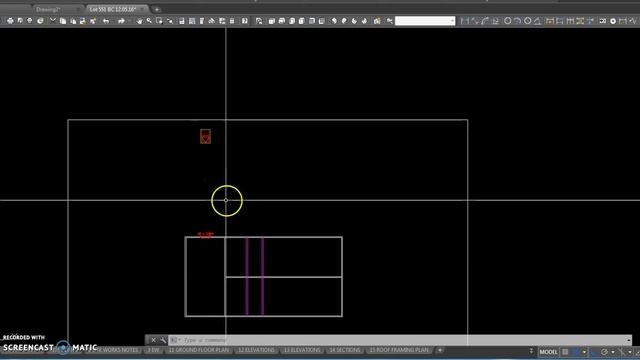Select the Baseline dimension tool
Screen dimensions: 640x360
(x=560, y=20)
